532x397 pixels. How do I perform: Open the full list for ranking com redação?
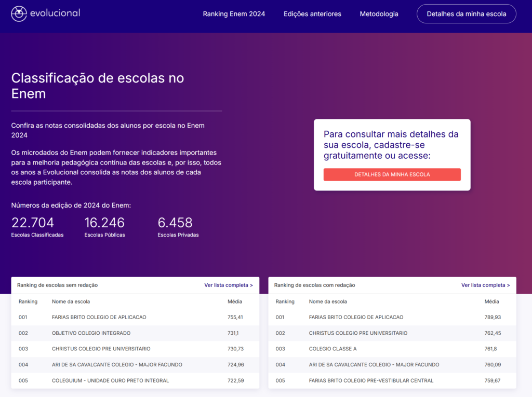point(485,285)
